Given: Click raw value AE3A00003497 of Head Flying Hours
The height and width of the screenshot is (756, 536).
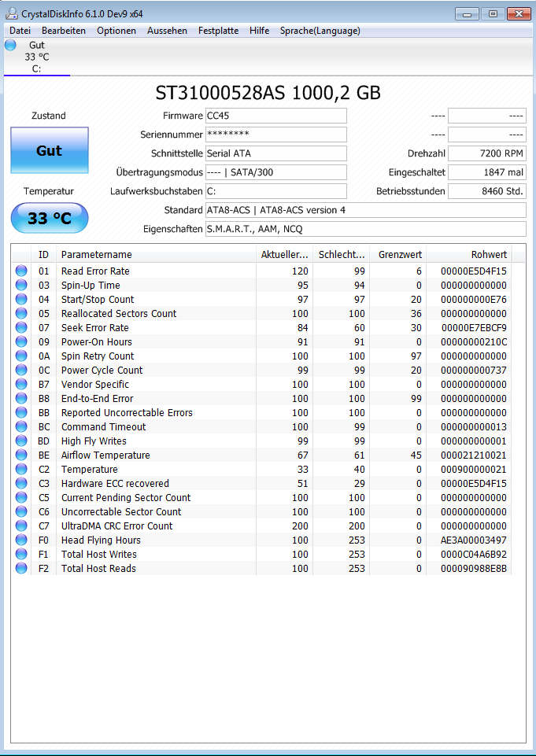Looking at the screenshot, I should pyautogui.click(x=474, y=540).
